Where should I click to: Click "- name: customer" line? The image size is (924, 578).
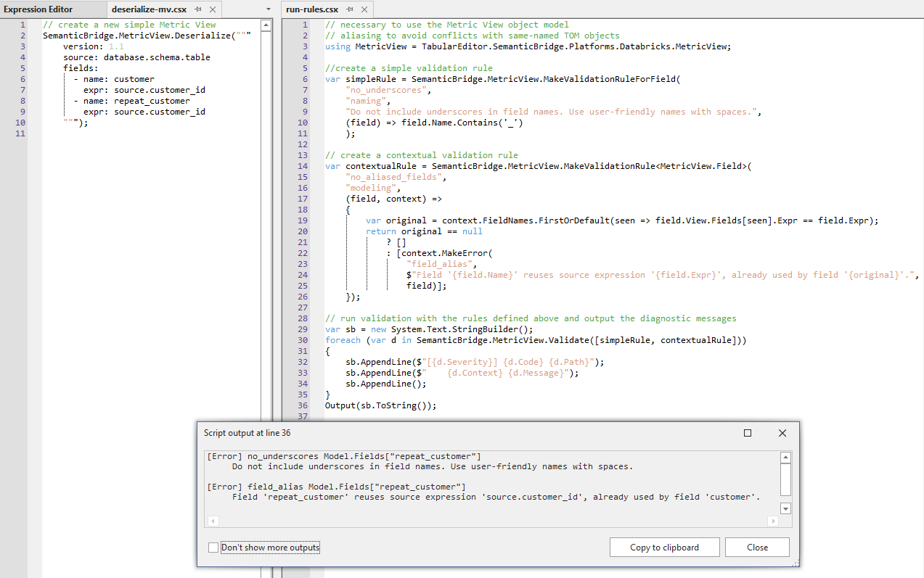point(114,79)
